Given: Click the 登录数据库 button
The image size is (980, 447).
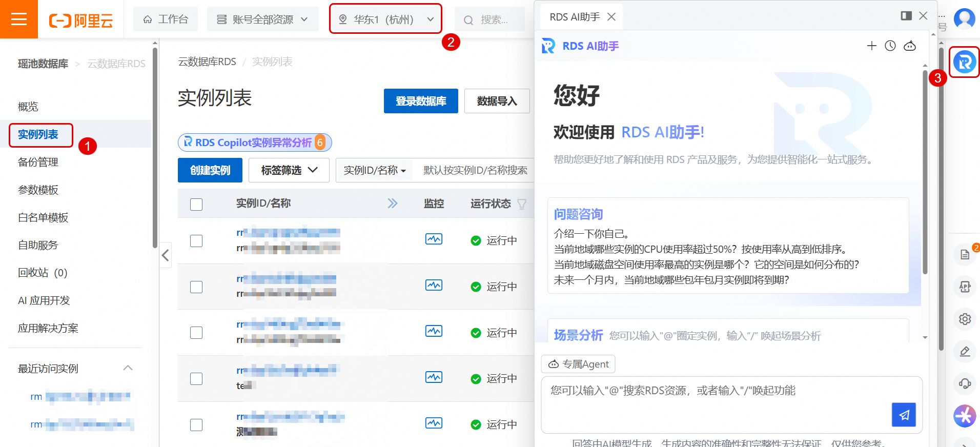Looking at the screenshot, I should click(421, 101).
